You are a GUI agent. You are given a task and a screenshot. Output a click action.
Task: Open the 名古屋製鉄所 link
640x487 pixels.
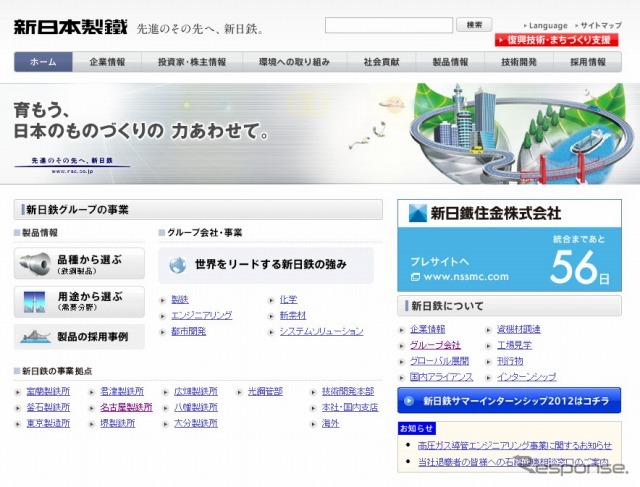[127, 407]
